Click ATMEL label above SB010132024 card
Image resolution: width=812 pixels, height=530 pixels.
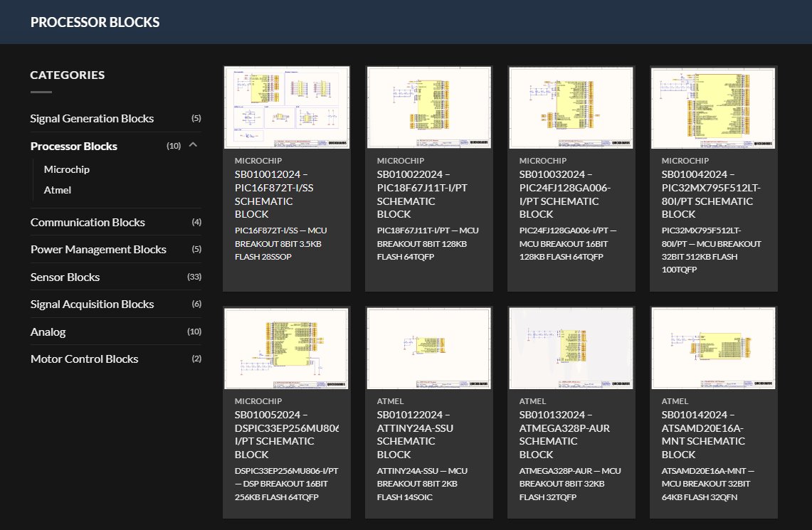pos(533,401)
